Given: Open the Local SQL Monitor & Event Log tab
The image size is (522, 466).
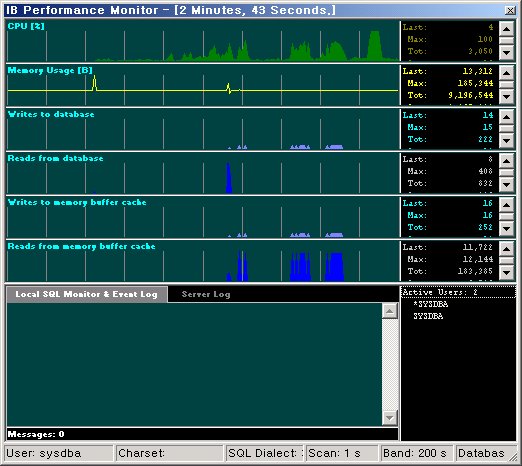Looking at the screenshot, I should tap(87, 294).
